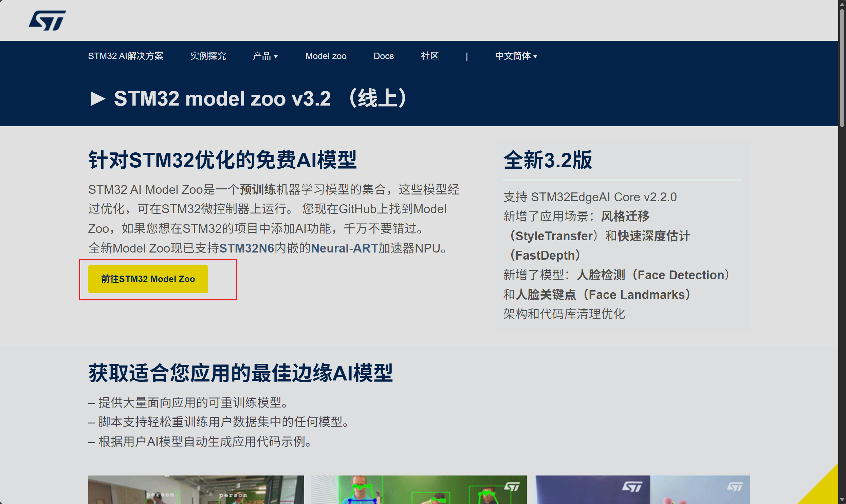Follow the Neural-ART hyperlink
The width and height of the screenshot is (846, 504).
(x=344, y=248)
